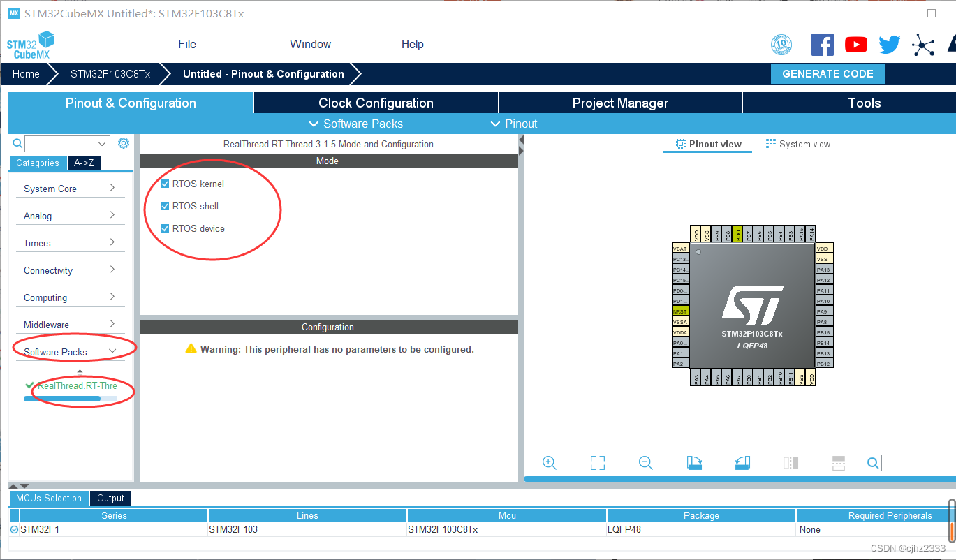Select pin PA9 on chip

(824, 311)
